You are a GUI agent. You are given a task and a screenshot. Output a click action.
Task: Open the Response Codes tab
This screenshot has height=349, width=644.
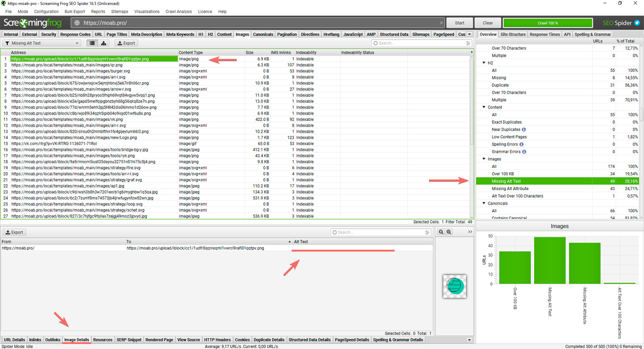75,34
